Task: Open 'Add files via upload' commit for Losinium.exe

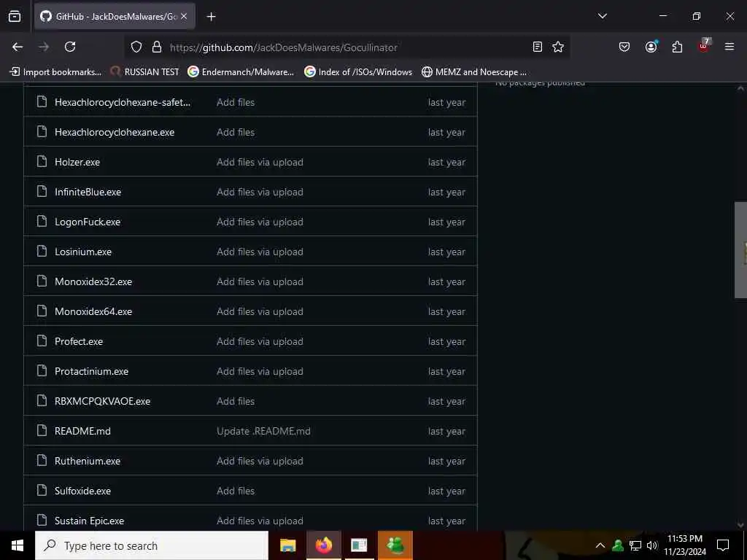Action: pos(260,252)
